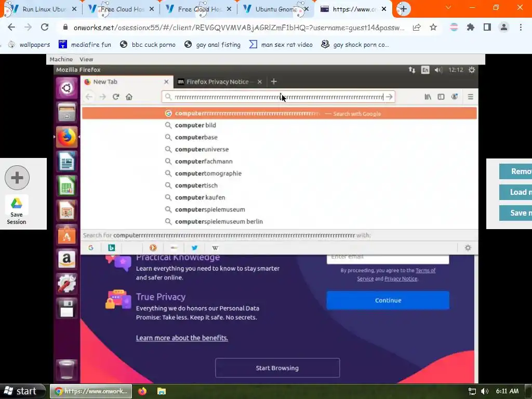The height and width of the screenshot is (399, 532).
Task: Launch LibreOffice Impress from the launcher
Action: [x=66, y=210]
